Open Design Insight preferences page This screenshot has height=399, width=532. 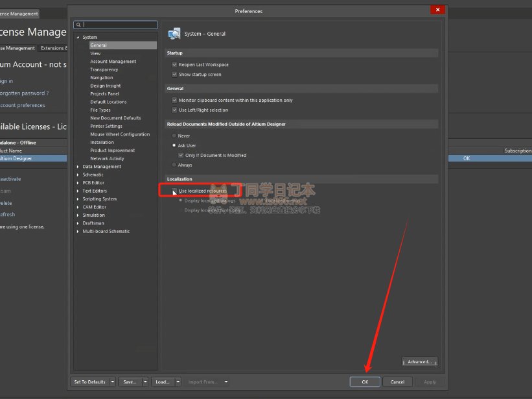click(106, 86)
